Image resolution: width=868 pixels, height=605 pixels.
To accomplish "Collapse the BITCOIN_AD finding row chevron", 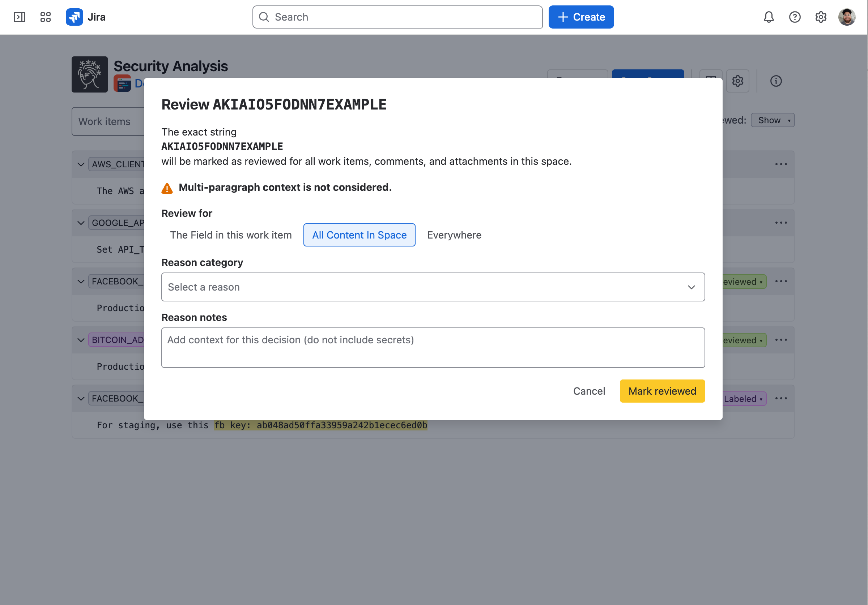I will tap(81, 340).
